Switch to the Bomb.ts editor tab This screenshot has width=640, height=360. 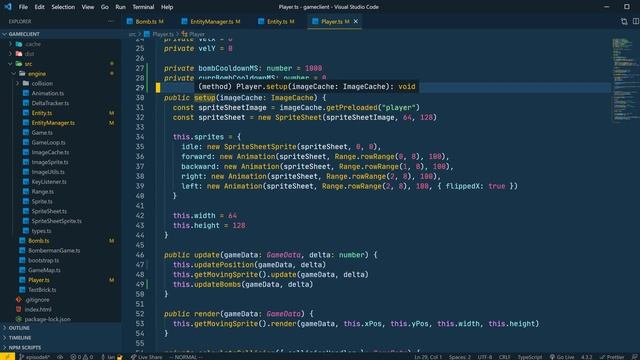[x=145, y=22]
